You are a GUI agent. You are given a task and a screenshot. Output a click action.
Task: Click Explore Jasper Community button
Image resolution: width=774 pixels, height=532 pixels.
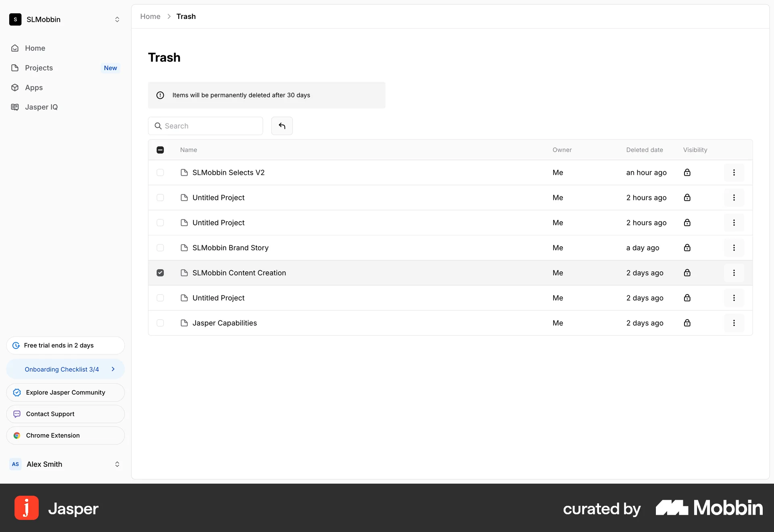(65, 393)
